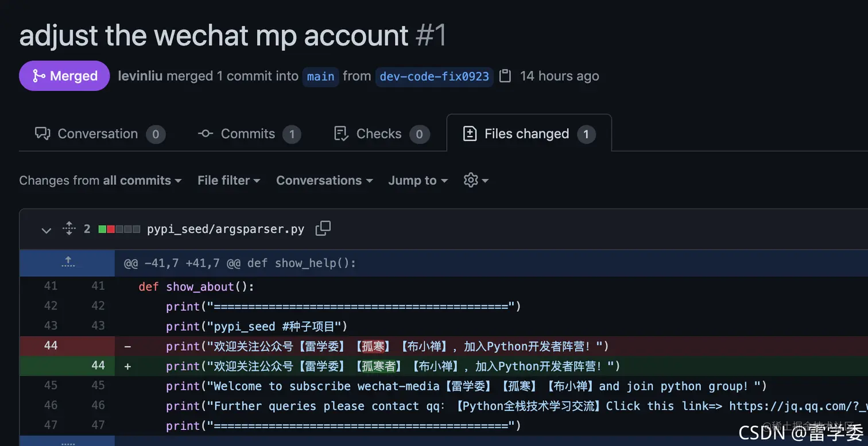868x446 pixels.
Task: Open the Conversations dropdown
Action: (x=324, y=180)
